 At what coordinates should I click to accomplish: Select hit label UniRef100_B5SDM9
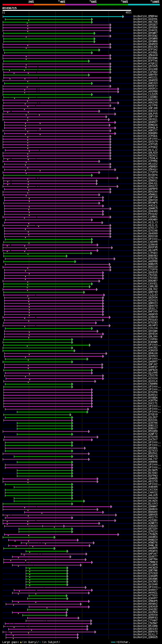click(145, 431)
